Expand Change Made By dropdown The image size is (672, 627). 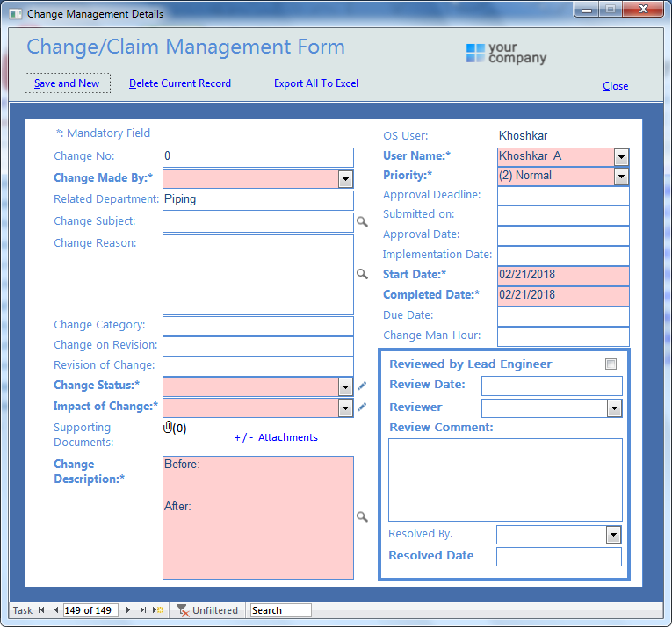(x=345, y=179)
